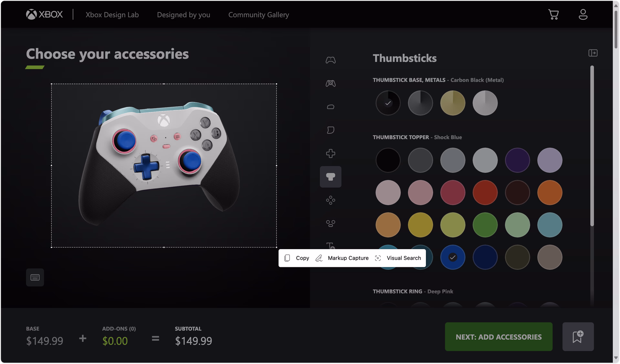Open the keyboard shortcuts button
620x364 pixels.
coord(35,278)
